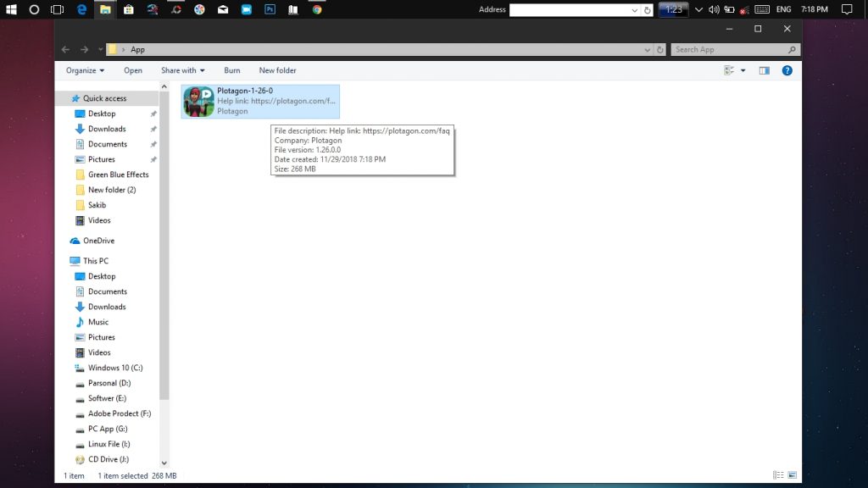Open File Explorer taskbar icon

coord(105,9)
